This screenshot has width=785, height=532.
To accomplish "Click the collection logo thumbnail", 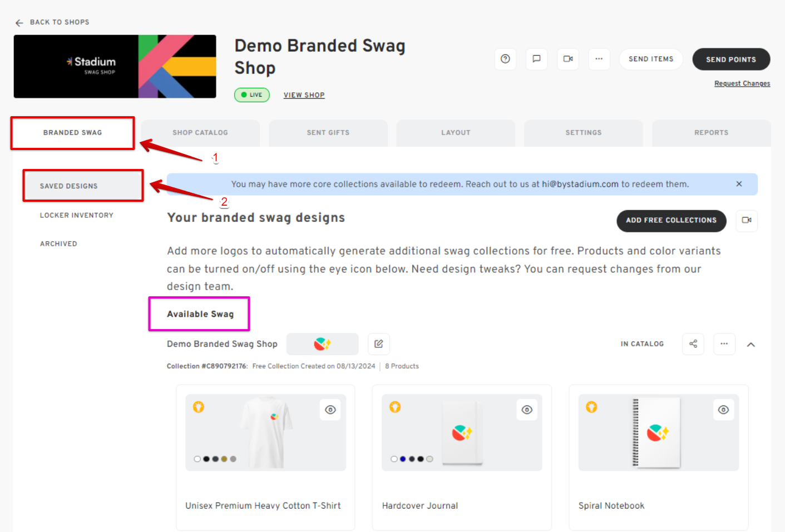I will [x=322, y=344].
